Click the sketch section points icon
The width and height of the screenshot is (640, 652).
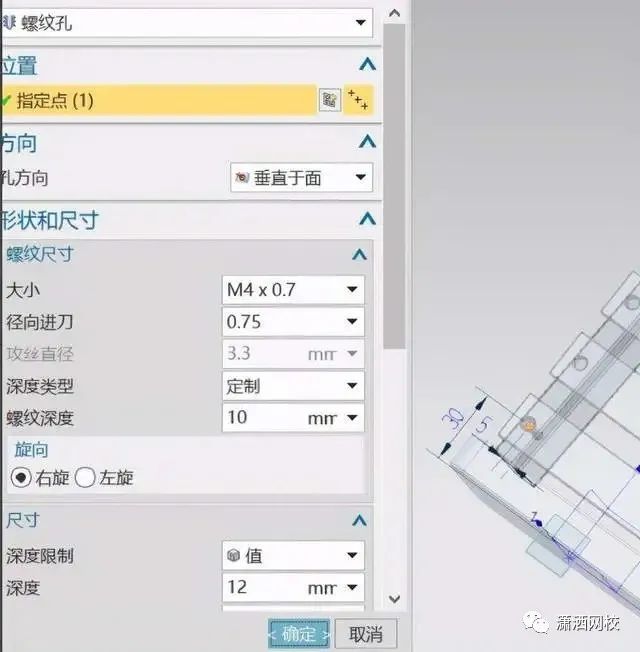click(358, 100)
